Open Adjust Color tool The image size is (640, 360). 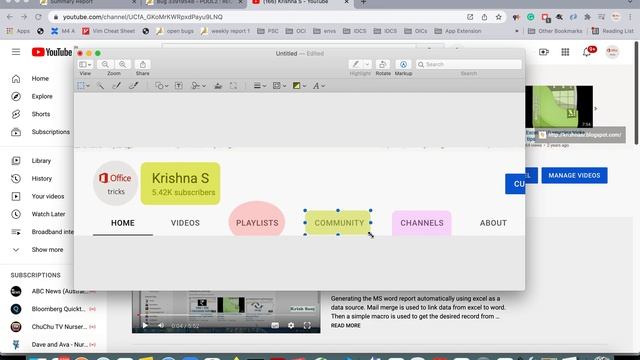pyautogui.click(x=218, y=86)
